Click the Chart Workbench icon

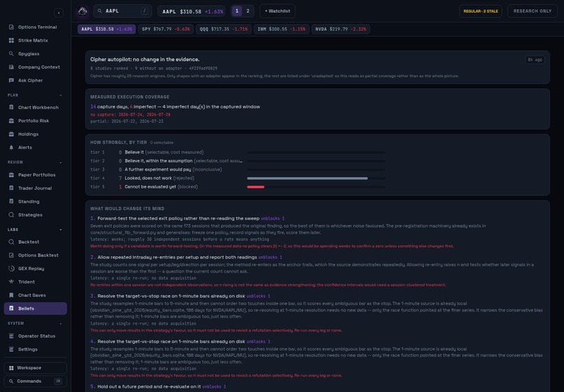coord(11,107)
